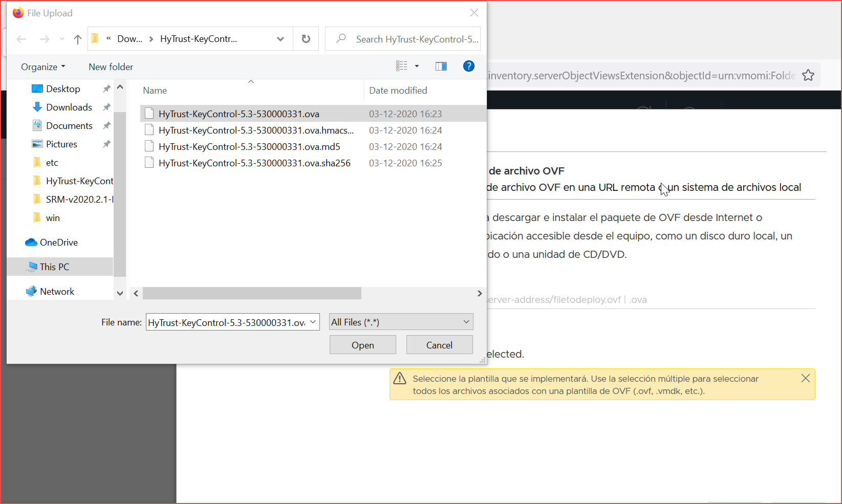Click navigation pane scroll down arrow
Image resolution: width=842 pixels, height=504 pixels.
pos(120,293)
